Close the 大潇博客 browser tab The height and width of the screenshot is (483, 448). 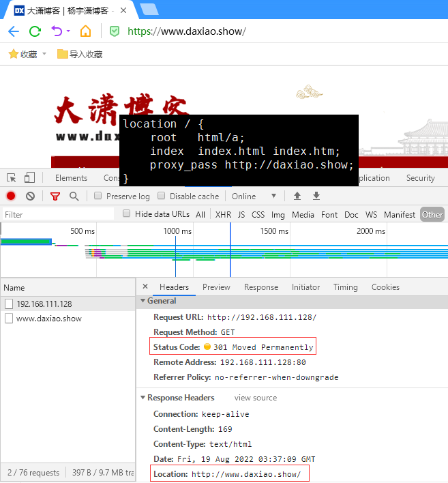pos(123,10)
